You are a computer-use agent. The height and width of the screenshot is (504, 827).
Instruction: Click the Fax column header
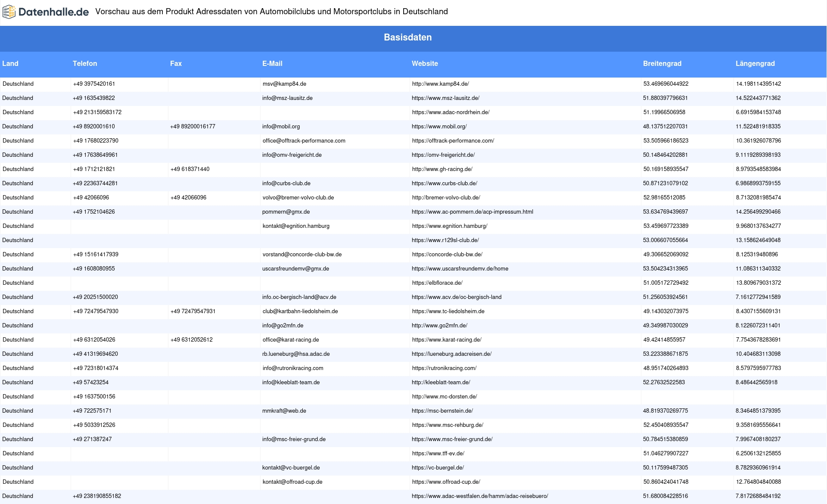coord(176,63)
